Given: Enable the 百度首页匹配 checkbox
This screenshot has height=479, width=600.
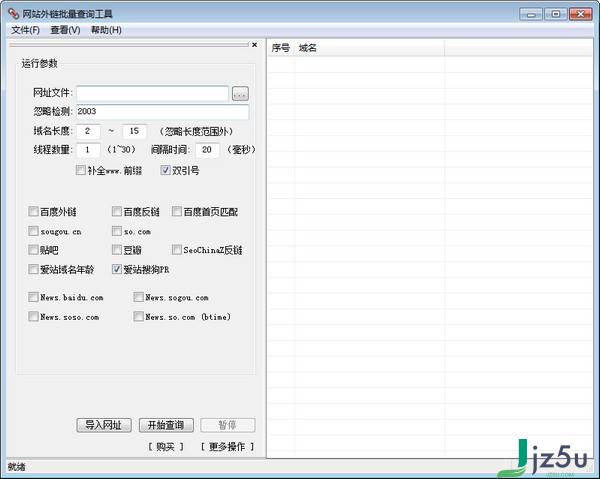Looking at the screenshot, I should point(176,212).
